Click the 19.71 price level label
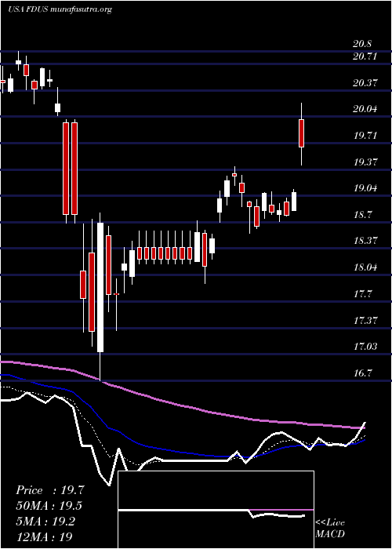The image size is (392, 549). pyautogui.click(x=365, y=136)
